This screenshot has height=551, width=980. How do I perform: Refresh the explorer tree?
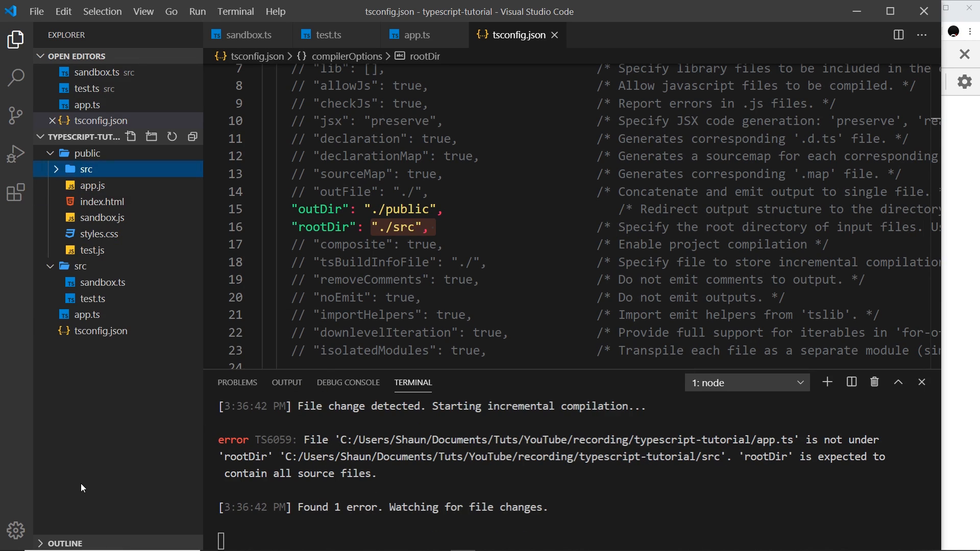click(172, 137)
